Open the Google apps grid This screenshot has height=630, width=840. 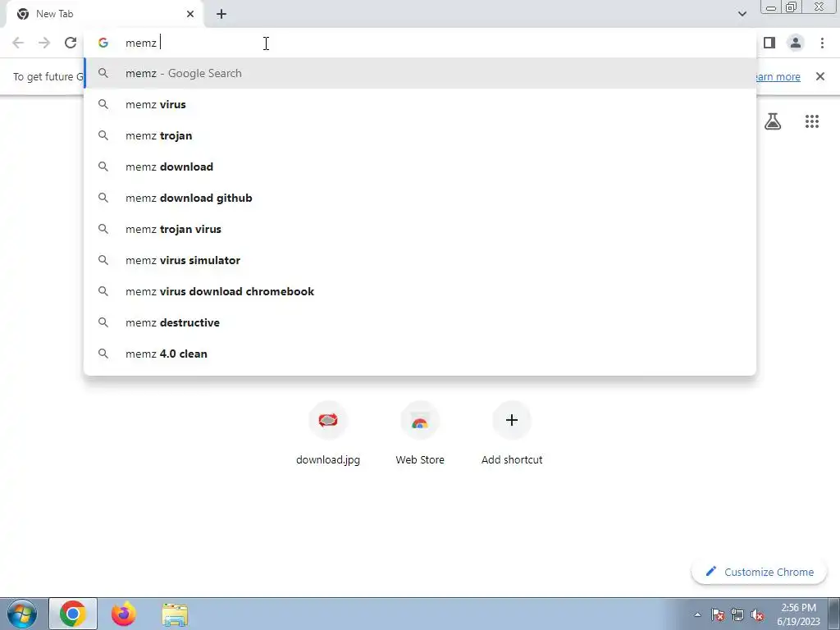coord(812,121)
